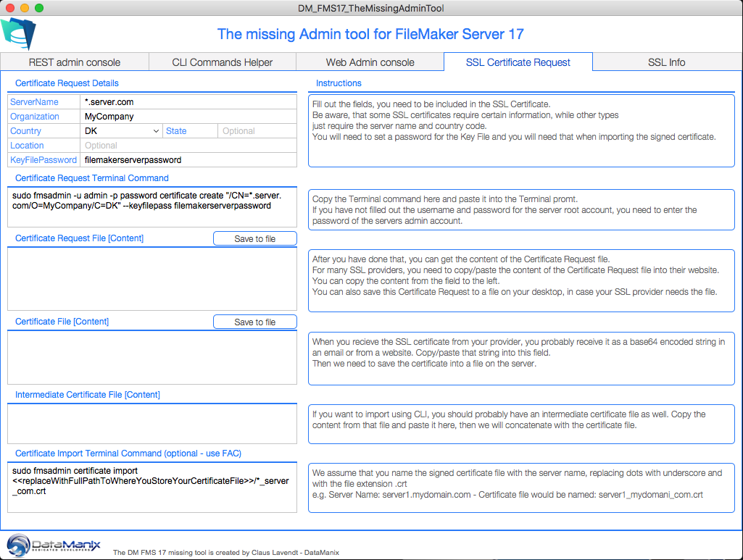
Task: Maximize the window using the green button
Action: 39,8
